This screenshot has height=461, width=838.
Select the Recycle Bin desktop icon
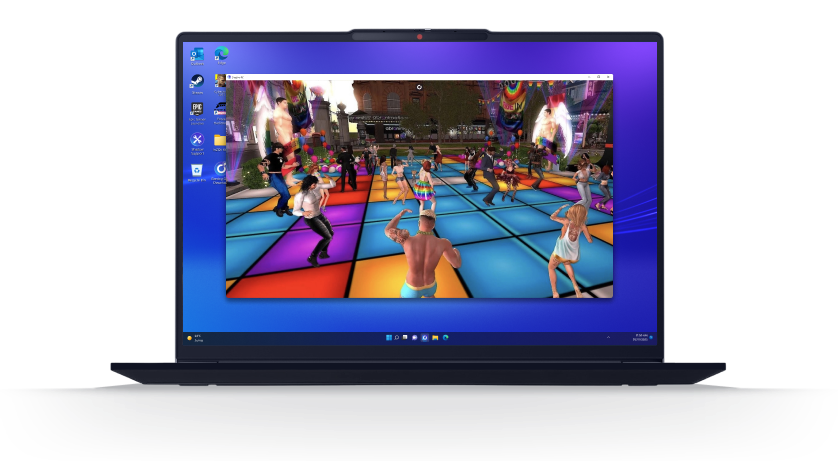tap(197, 173)
